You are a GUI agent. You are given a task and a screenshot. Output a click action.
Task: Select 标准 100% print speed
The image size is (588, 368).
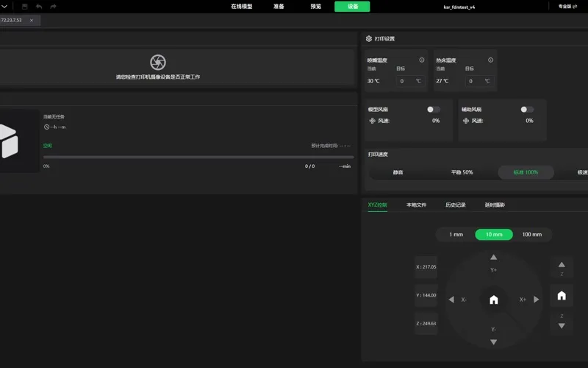click(x=526, y=172)
